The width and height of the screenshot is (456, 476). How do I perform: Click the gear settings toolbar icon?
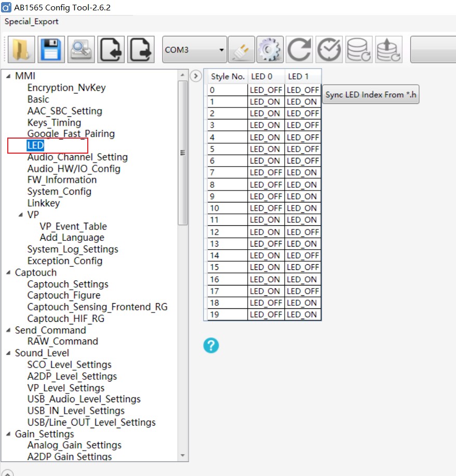[x=270, y=50]
